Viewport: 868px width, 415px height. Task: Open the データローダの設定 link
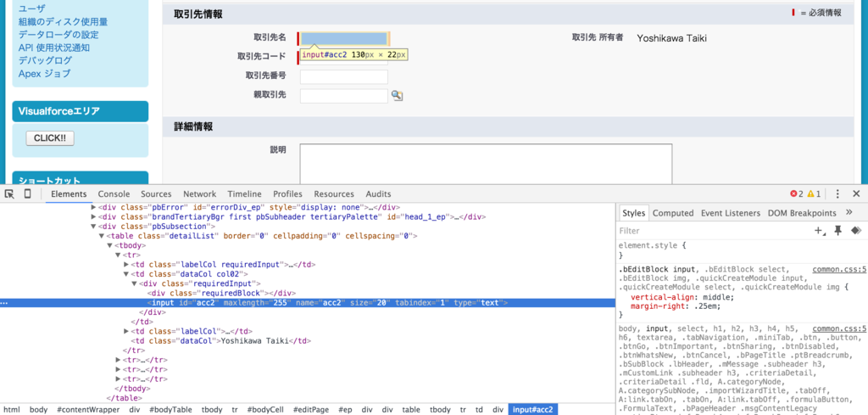58,34
